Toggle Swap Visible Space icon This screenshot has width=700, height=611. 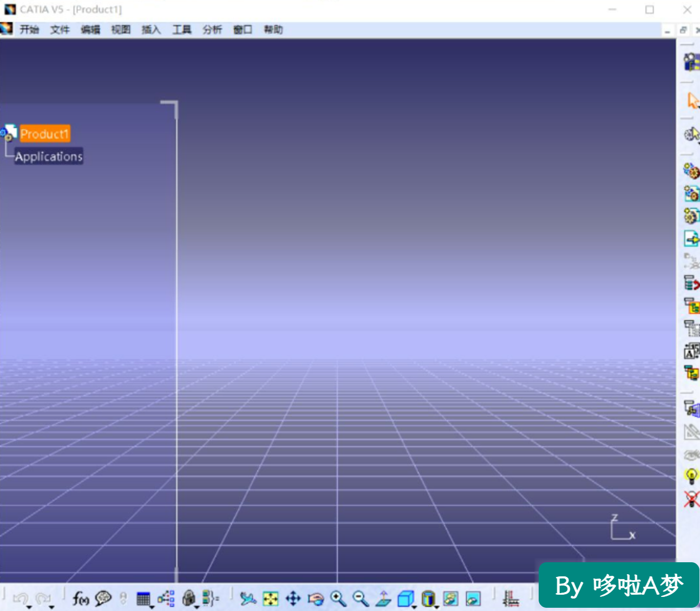point(473,599)
